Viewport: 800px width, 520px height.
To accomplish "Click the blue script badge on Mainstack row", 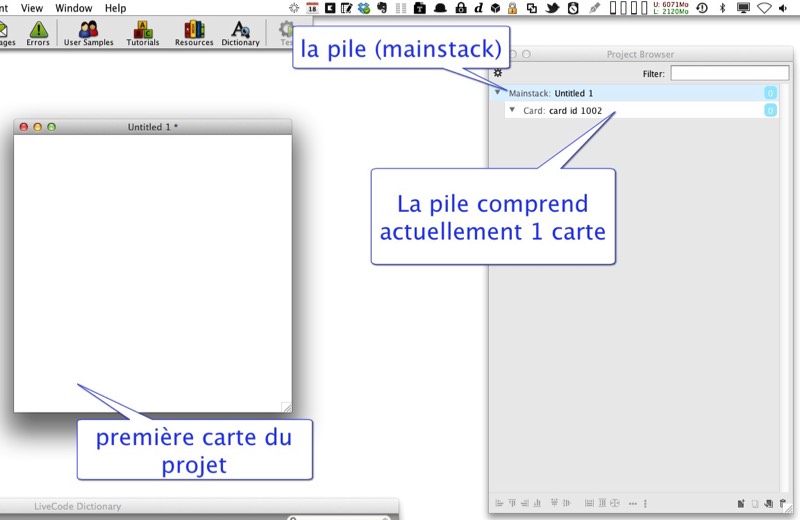I will (770, 93).
